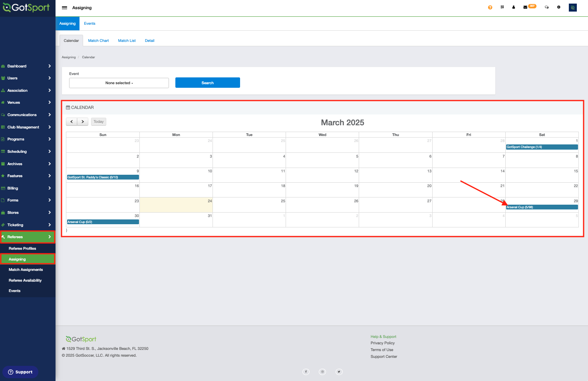
Task: Open the GotSport St. Paddy's Classic (0/10) event
Action: 103,177
